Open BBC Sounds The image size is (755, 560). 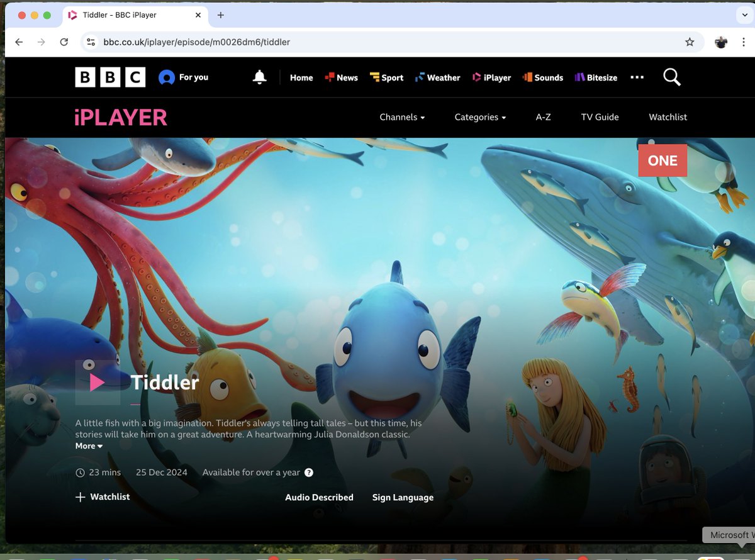tap(542, 77)
